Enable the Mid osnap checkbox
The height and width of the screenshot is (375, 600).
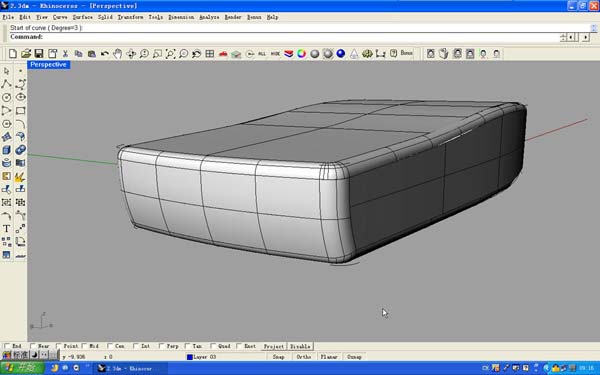84,346
